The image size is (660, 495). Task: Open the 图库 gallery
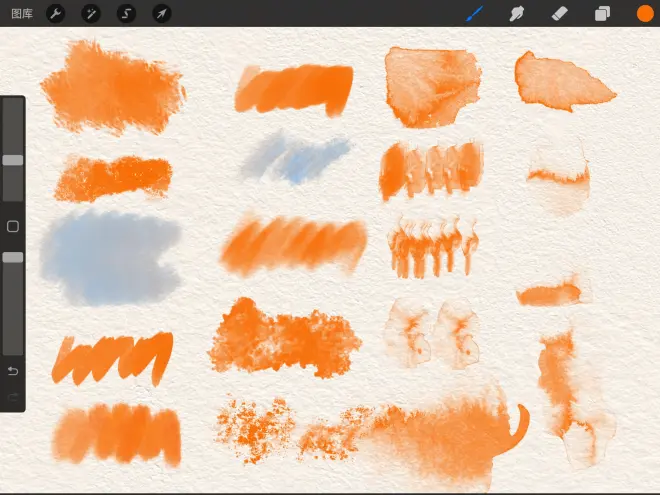click(x=20, y=14)
